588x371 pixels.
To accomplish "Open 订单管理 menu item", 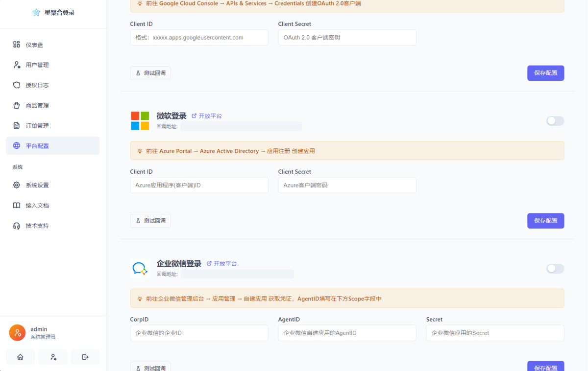I will point(53,126).
